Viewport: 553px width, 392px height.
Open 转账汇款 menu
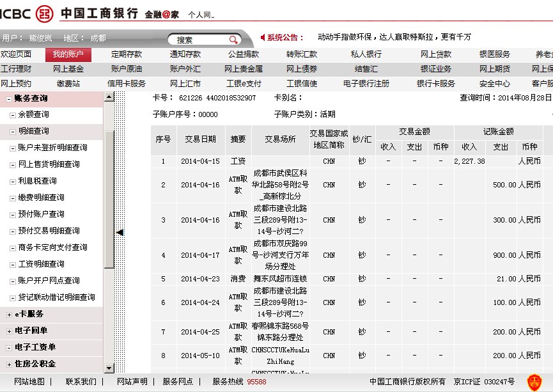302,54
